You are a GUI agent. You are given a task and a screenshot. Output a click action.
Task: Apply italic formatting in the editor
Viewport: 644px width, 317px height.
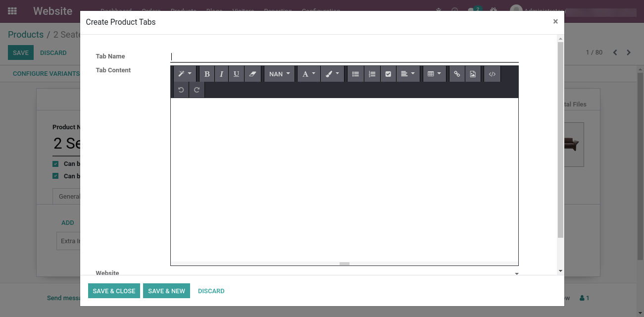coord(221,74)
